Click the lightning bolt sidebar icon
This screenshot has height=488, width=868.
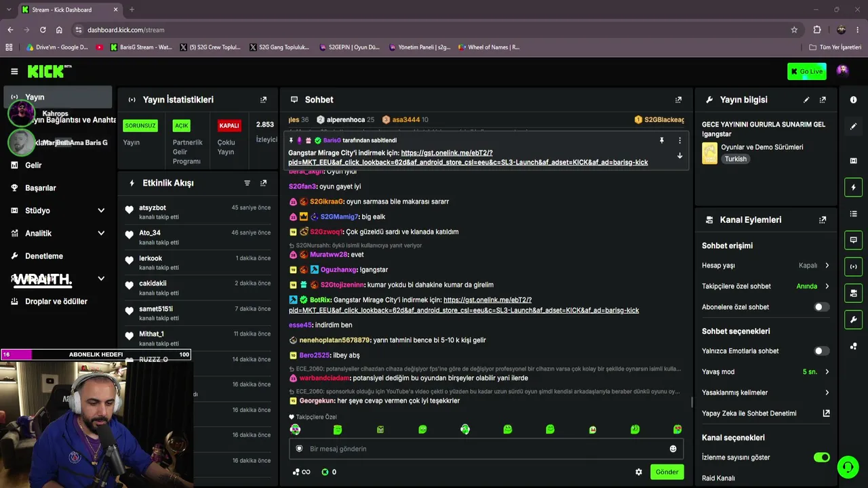[853, 187]
